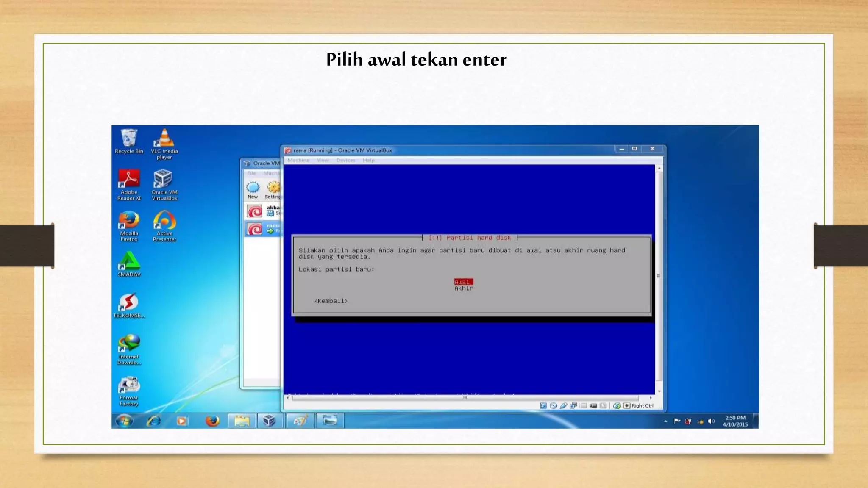
Task: Select the Akhir partition location option
Action: click(464, 288)
